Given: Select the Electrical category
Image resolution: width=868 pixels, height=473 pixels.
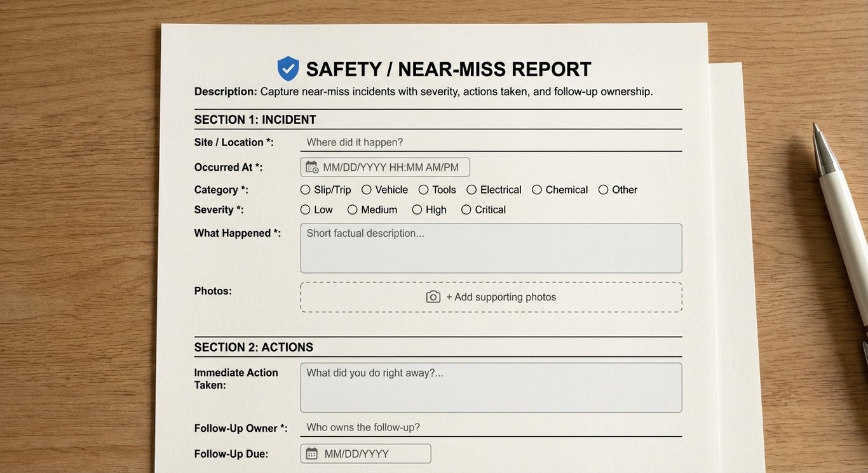Looking at the screenshot, I should tap(471, 189).
